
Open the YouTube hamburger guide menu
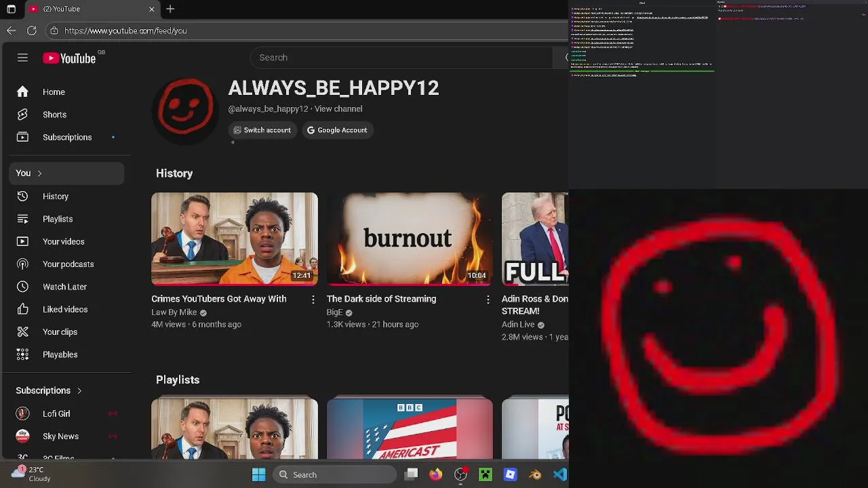pyautogui.click(x=22, y=58)
